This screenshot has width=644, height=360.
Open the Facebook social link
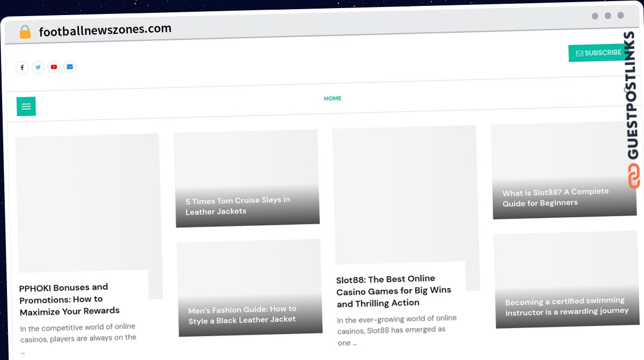point(22,68)
